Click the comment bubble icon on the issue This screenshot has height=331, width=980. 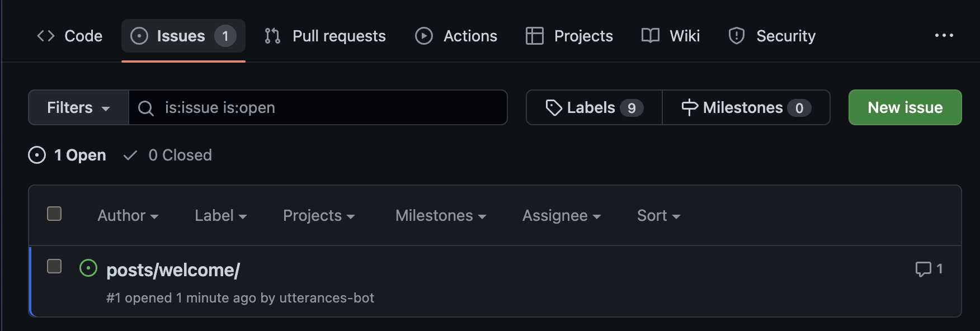coord(923,269)
